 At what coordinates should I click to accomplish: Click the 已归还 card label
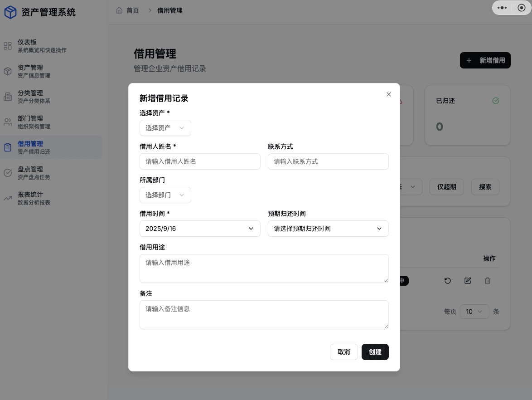(x=445, y=101)
